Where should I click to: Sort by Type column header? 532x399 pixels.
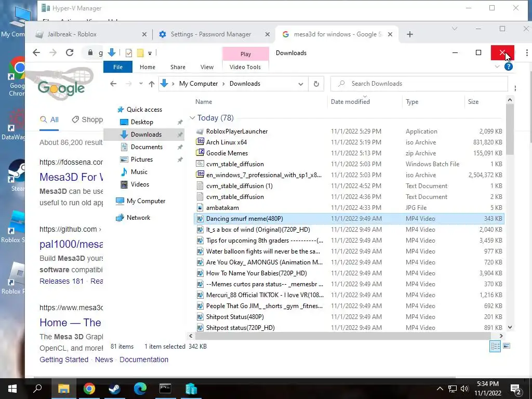coord(412,102)
